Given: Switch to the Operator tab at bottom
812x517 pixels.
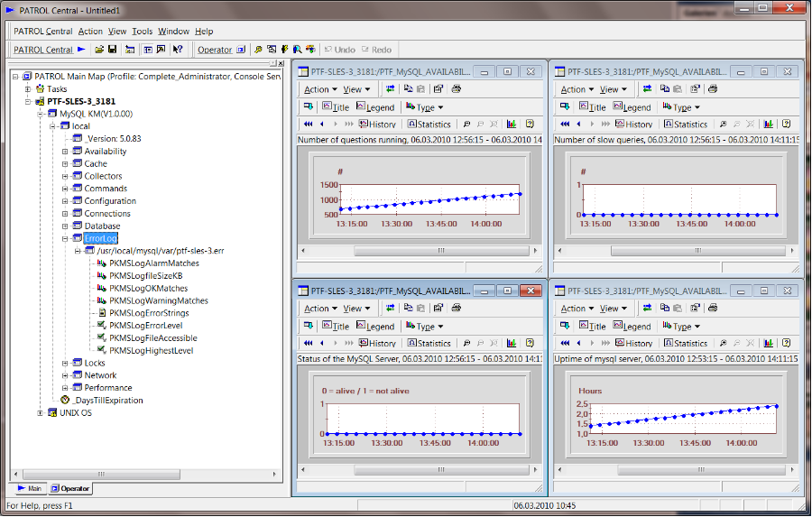Looking at the screenshot, I should [x=69, y=488].
